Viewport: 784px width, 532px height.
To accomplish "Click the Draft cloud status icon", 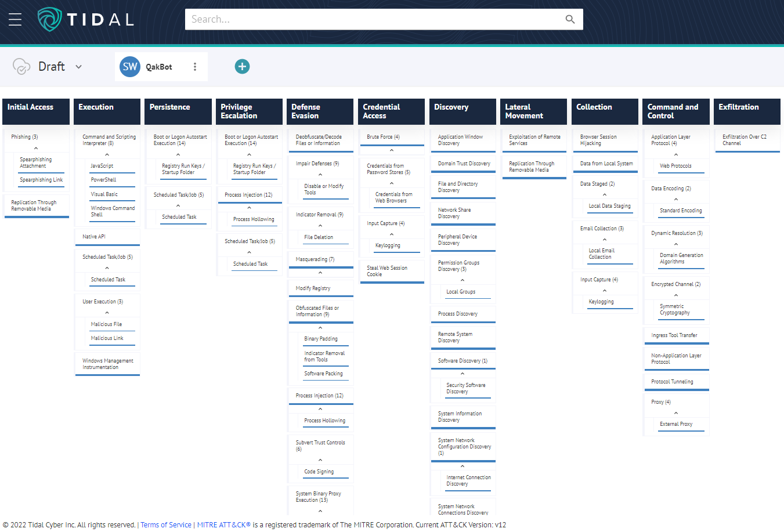I will 21,67.
